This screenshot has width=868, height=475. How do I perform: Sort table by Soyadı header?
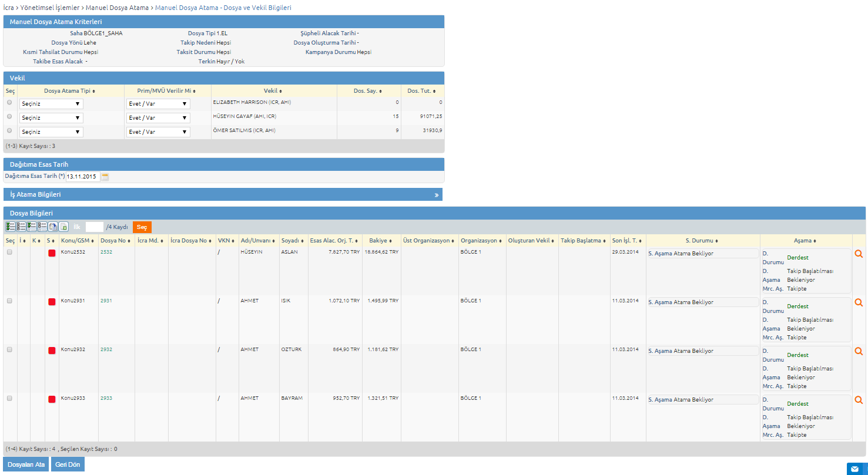293,241
